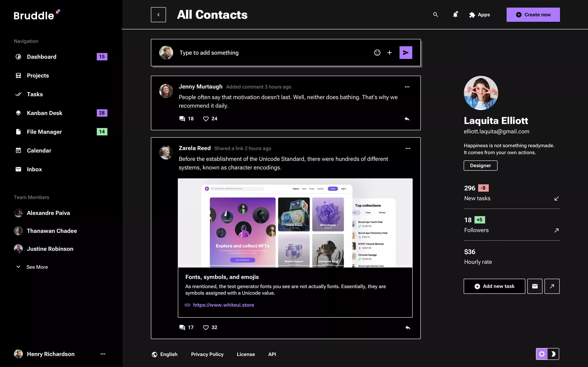Screen dimensions: 588x367
Task: Open the Inbox from the sidebar
Action: click(34, 169)
